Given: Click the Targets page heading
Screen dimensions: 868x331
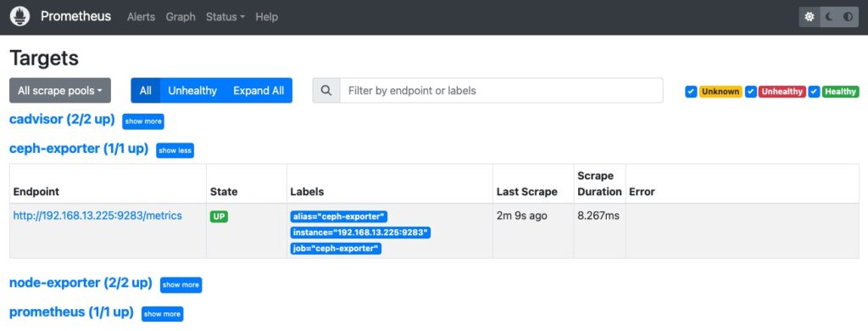Looking at the screenshot, I should pyautogui.click(x=44, y=59).
